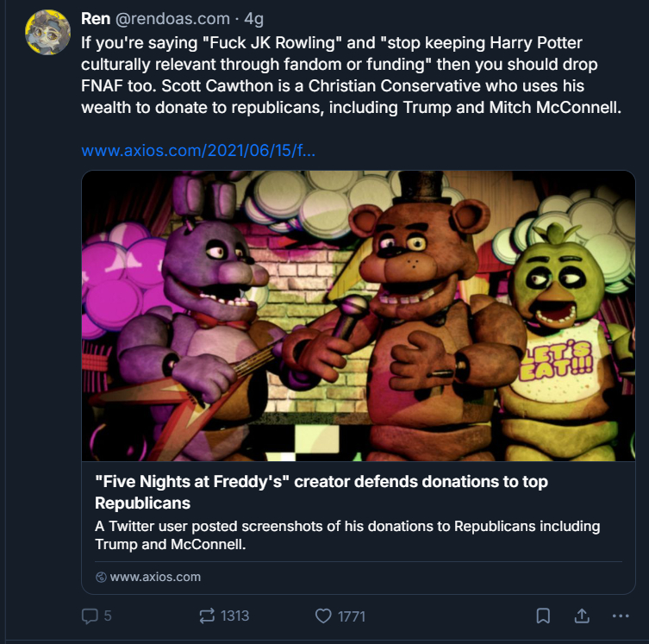Bookmark this post by Ren
The image size is (649, 644).
coord(543,616)
